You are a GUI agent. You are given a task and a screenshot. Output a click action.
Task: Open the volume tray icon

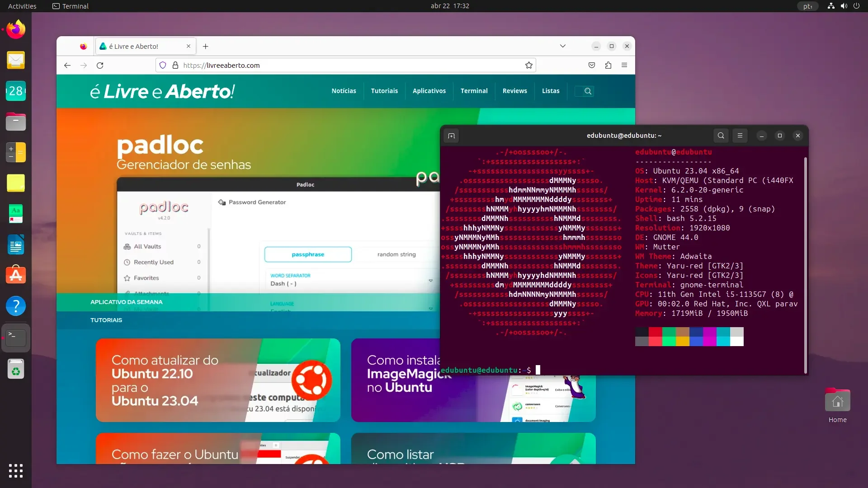tap(844, 6)
